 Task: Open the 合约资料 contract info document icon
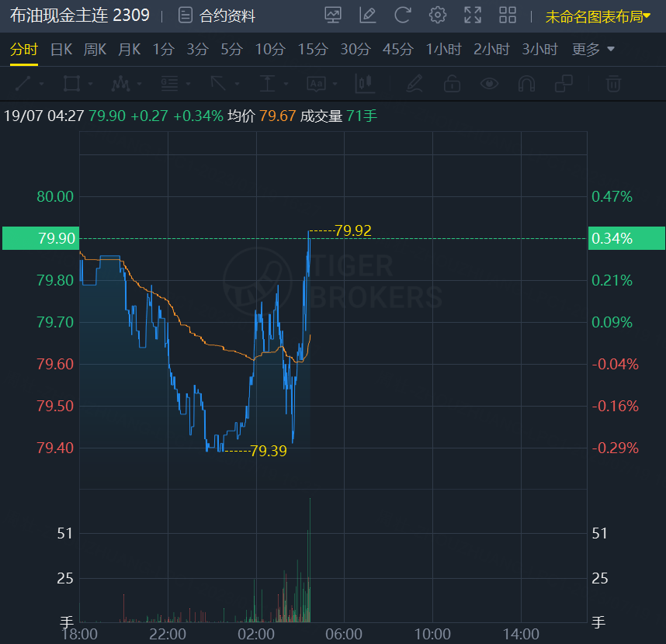tap(186, 16)
